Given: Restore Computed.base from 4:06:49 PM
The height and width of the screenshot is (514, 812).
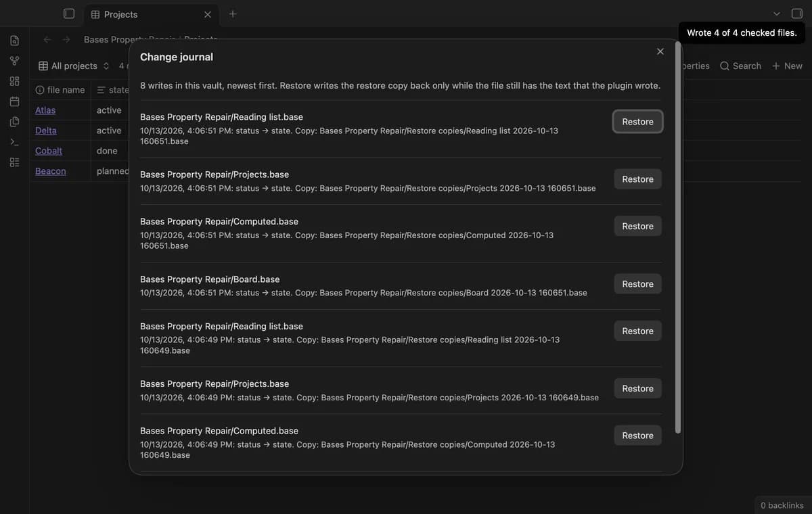Looking at the screenshot, I should coord(637,436).
